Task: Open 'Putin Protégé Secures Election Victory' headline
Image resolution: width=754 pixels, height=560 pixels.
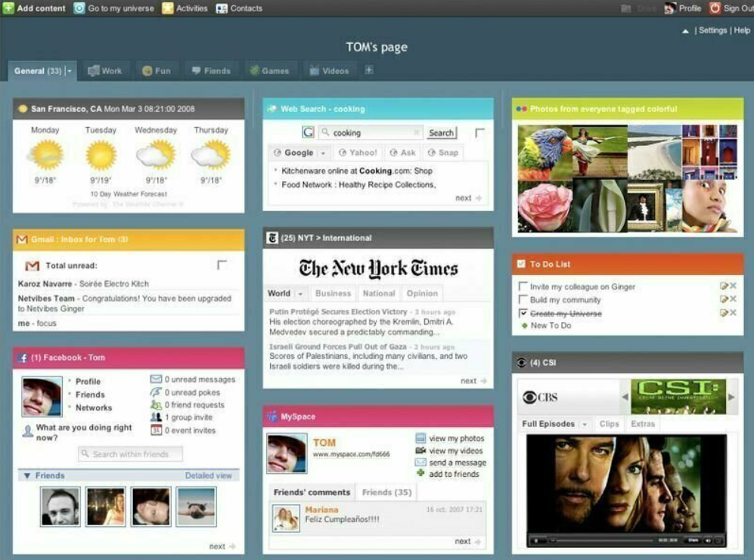Action: point(338,311)
